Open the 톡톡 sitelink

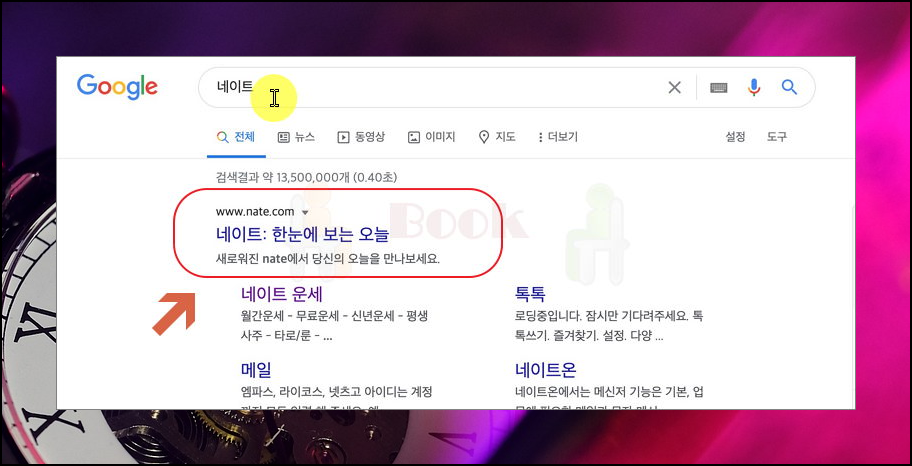coord(530,294)
